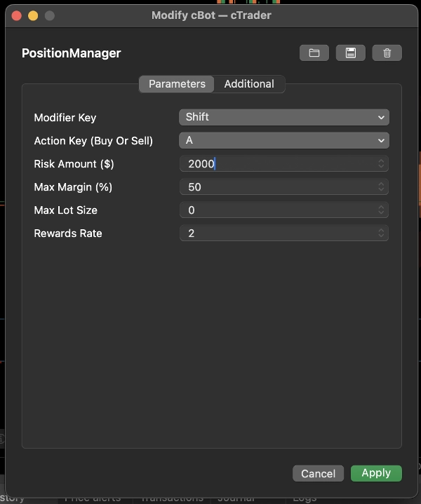Select the Max Lot Size input field

click(x=277, y=210)
